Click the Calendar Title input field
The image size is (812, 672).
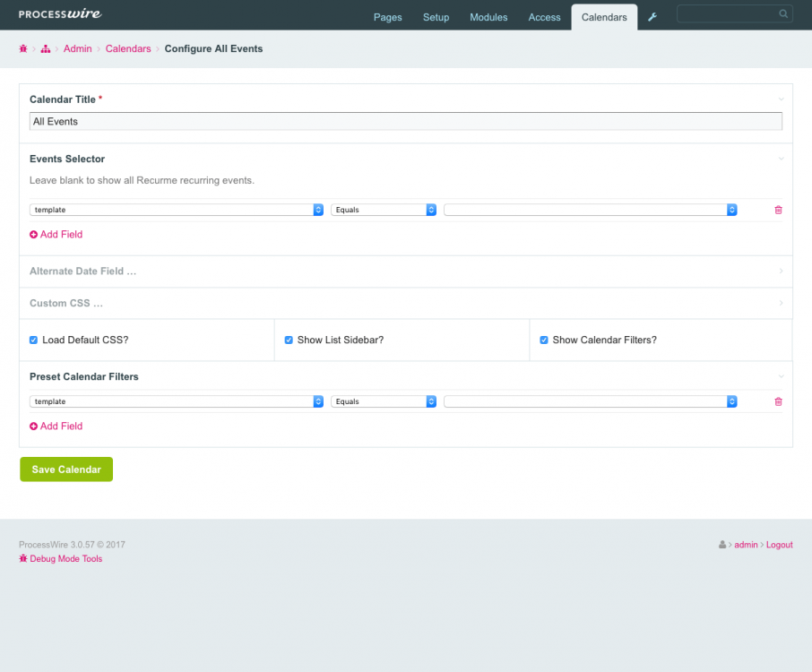tap(405, 122)
